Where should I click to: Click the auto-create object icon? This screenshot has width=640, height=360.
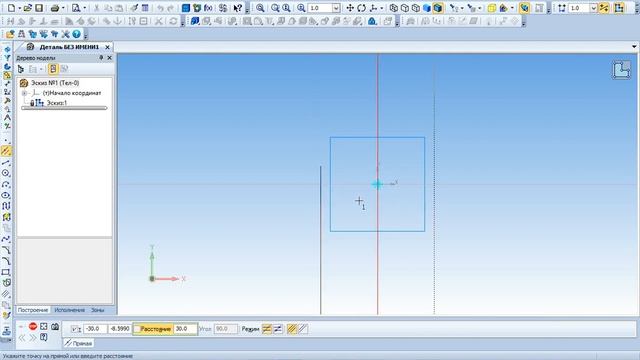[44, 326]
